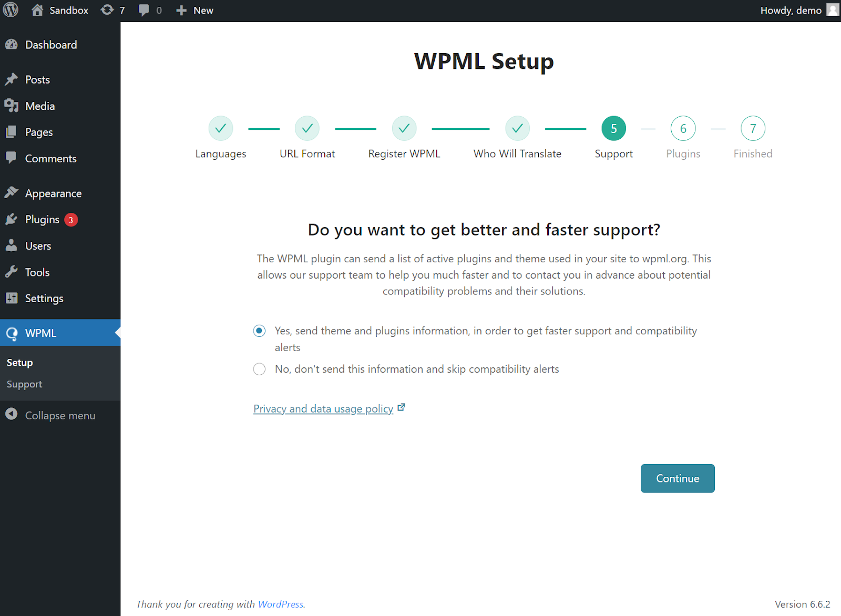Select No, don't send this information

click(x=259, y=369)
